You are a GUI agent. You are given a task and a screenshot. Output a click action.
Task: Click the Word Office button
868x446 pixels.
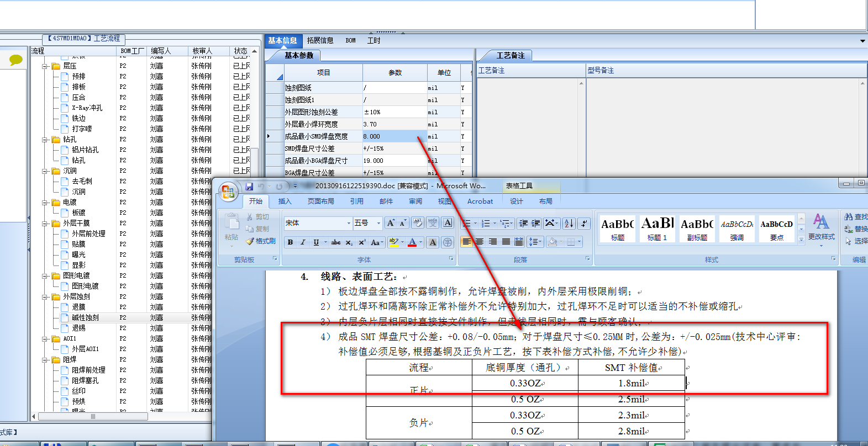228,192
